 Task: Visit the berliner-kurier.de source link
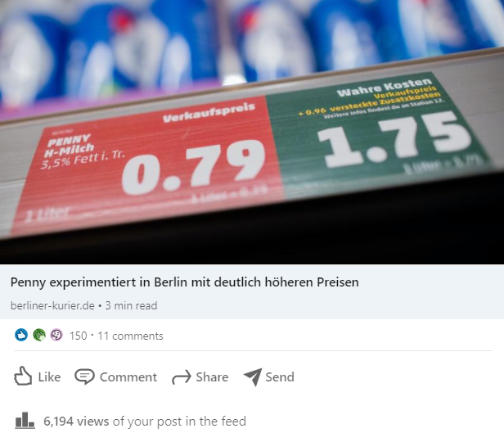52,305
